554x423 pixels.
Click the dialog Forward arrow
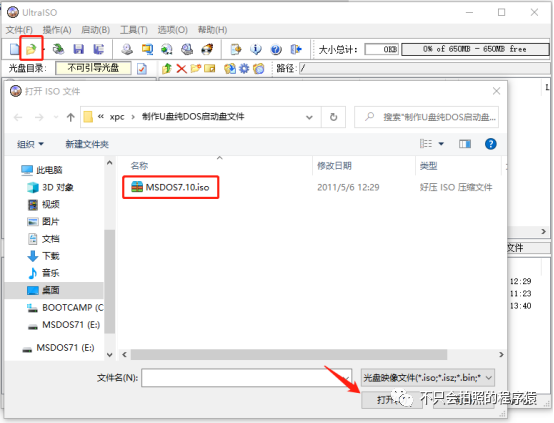point(39,117)
